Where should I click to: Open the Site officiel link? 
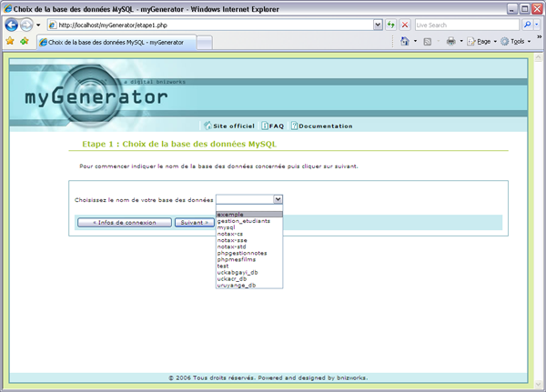tap(229, 126)
